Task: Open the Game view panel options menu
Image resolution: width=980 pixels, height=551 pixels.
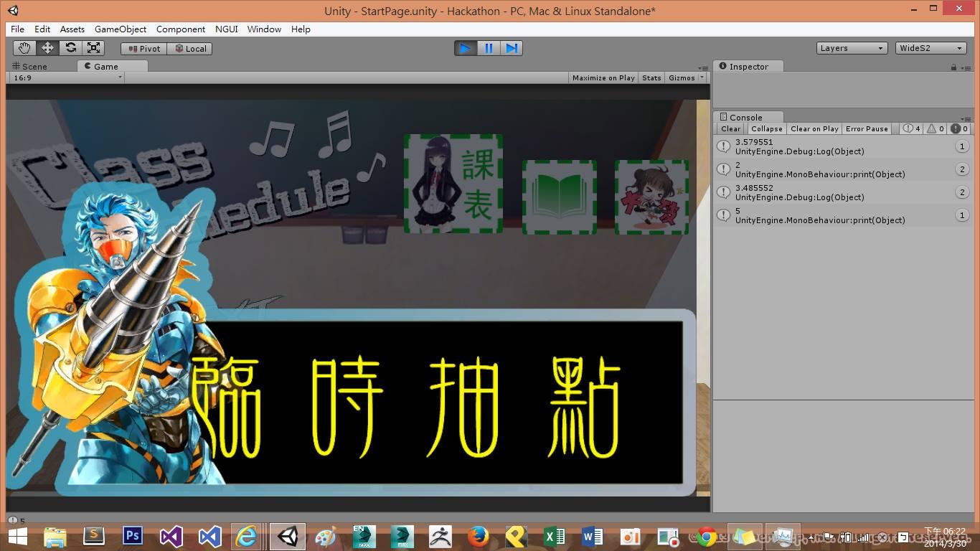Action: (703, 67)
